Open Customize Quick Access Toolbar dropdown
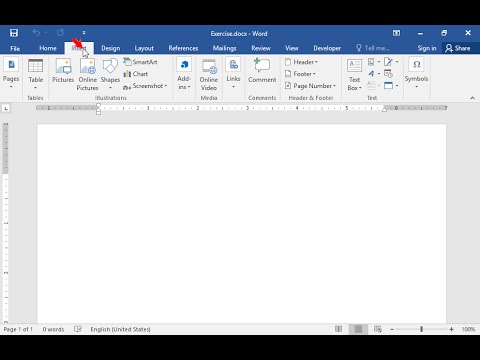480x360 pixels. click(84, 33)
